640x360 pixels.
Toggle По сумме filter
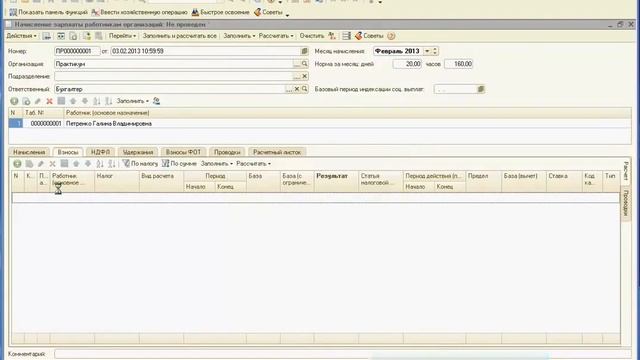click(x=179, y=164)
